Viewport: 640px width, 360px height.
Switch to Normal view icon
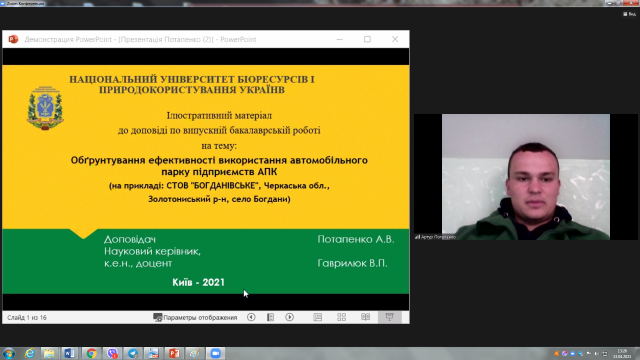[318, 317]
